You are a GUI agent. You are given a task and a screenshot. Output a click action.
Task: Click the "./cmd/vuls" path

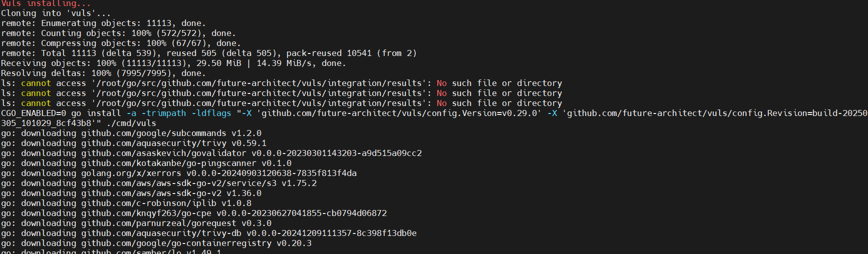click(131, 123)
